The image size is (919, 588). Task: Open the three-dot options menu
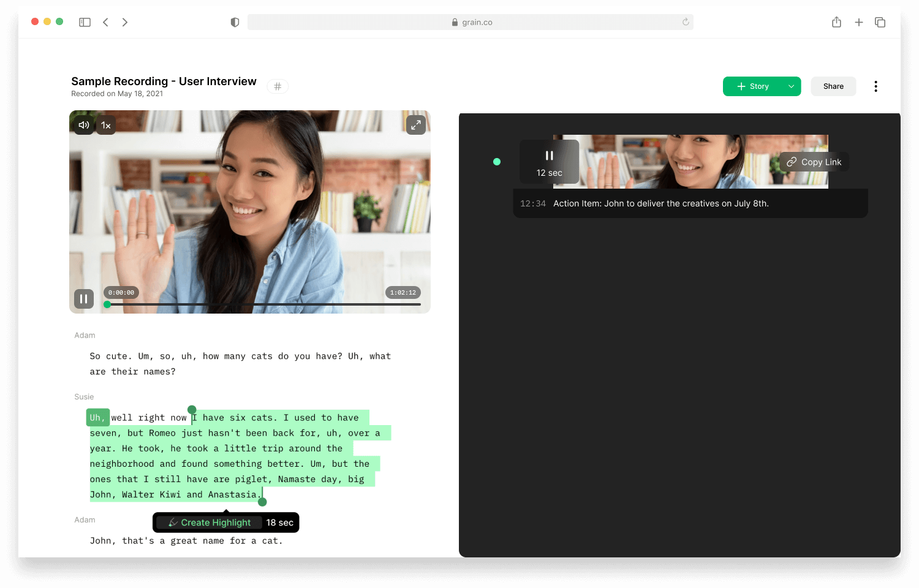coord(876,86)
